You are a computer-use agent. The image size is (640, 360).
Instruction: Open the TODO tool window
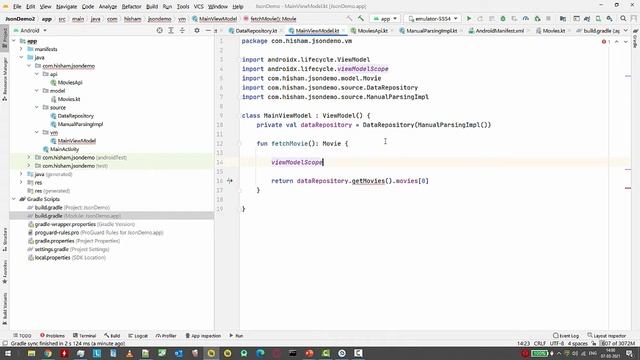22,336
